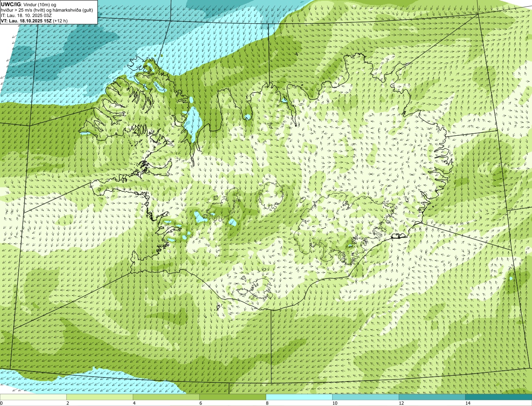Click the light green 2–4 color bar segment

coord(100,397)
